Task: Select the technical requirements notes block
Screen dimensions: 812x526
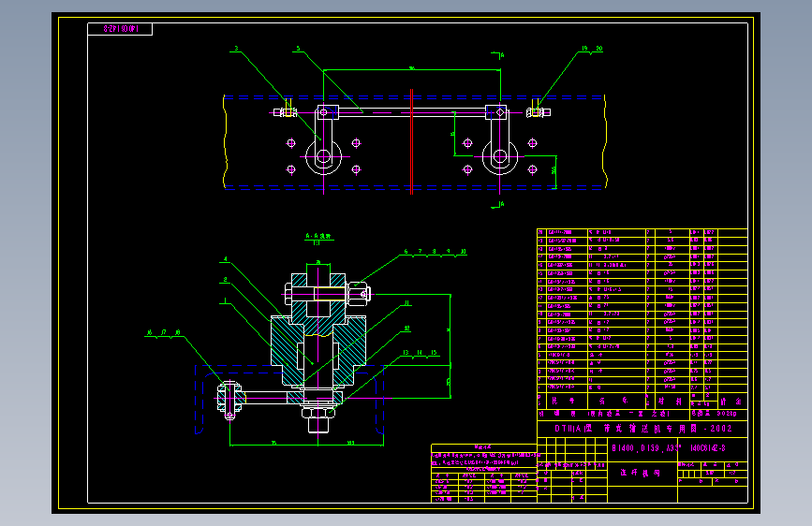Action: point(483,474)
